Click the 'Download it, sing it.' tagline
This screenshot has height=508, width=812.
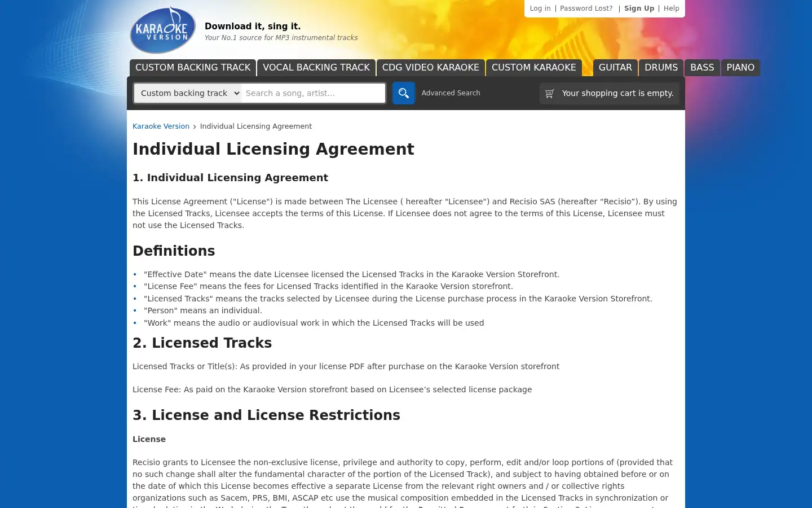(x=253, y=27)
